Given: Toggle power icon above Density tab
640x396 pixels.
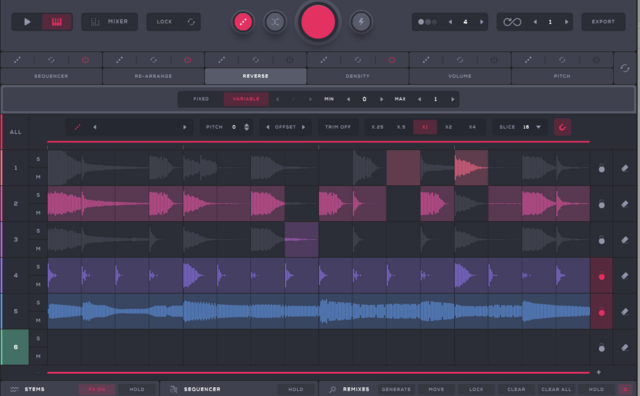Looking at the screenshot, I should click(392, 60).
